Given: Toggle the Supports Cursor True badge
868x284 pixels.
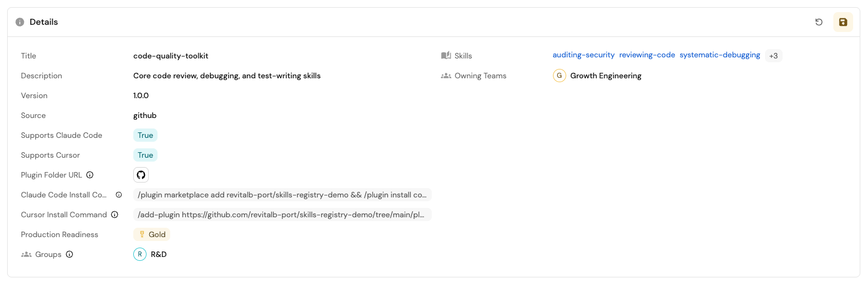Looking at the screenshot, I should click(145, 155).
